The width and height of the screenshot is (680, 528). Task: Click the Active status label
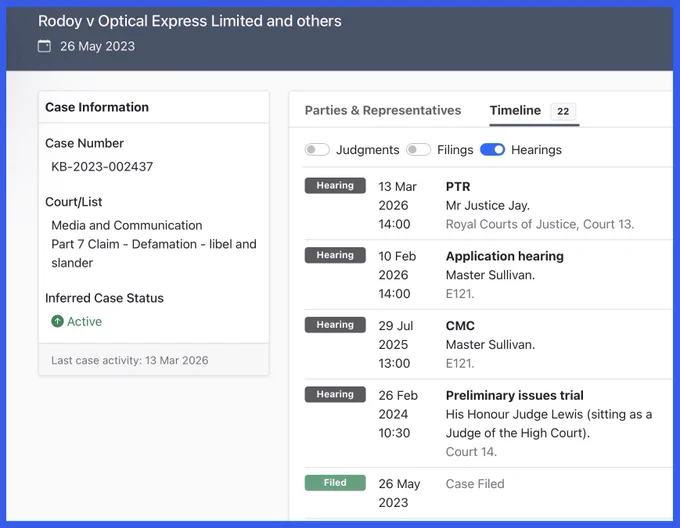click(85, 322)
